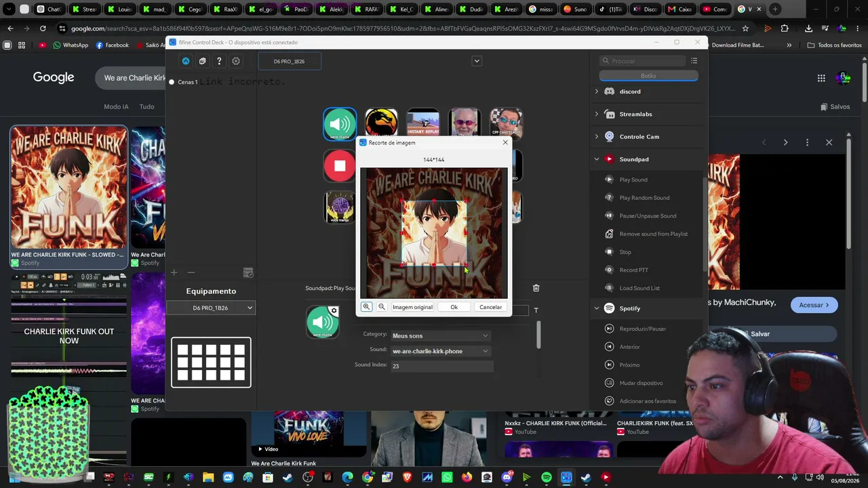Switch to the Botão tab
This screenshot has height=488, width=868.
point(648,76)
